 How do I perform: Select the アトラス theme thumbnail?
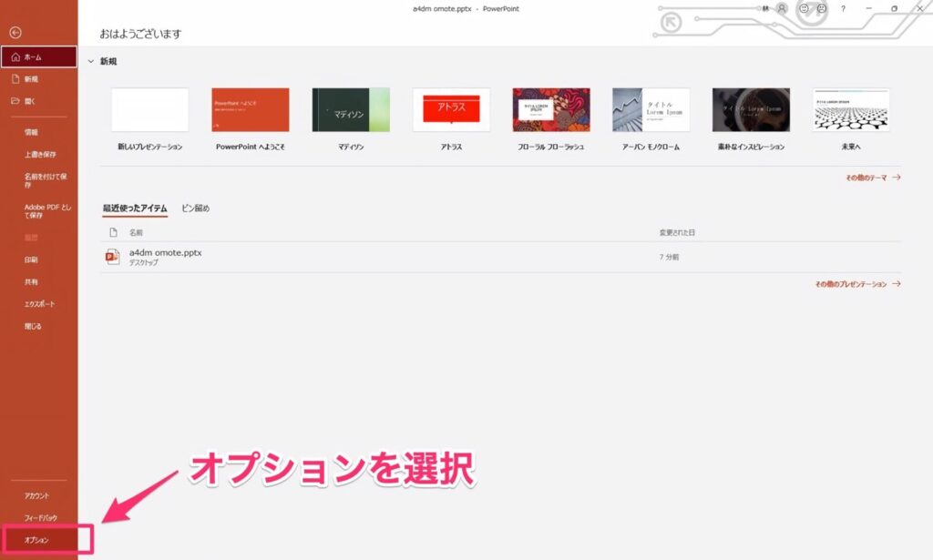tap(451, 110)
